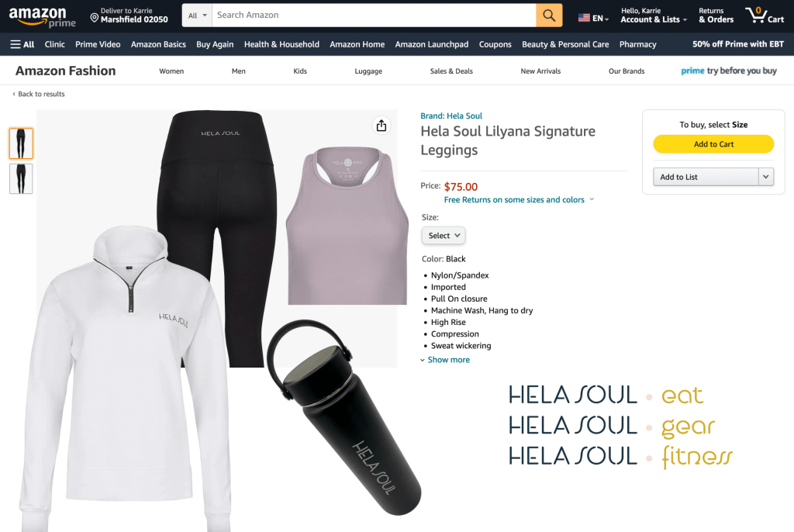
Task: Expand Free Returns info chevron
Action: pyautogui.click(x=592, y=199)
